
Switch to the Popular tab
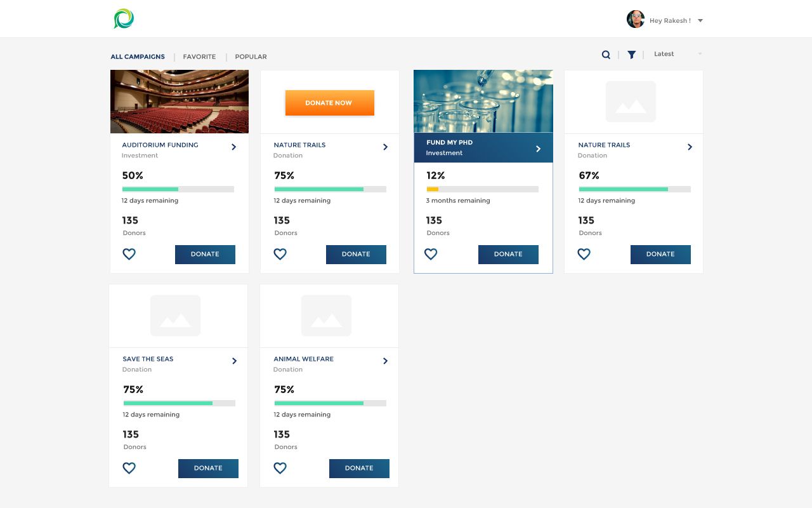pos(251,57)
